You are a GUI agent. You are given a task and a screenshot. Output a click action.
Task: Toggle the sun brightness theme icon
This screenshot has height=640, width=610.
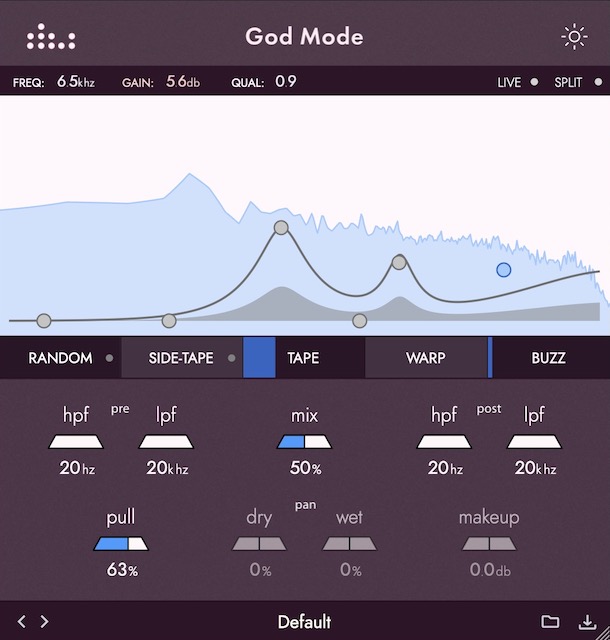click(x=574, y=38)
